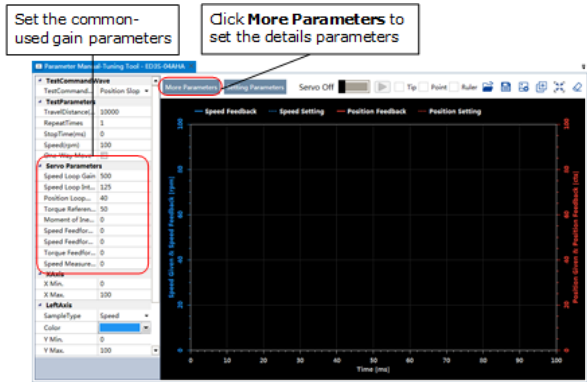Viewport: 587px width, 382px height.
Task: Click the More Parameters button
Action: pyautogui.click(x=191, y=87)
